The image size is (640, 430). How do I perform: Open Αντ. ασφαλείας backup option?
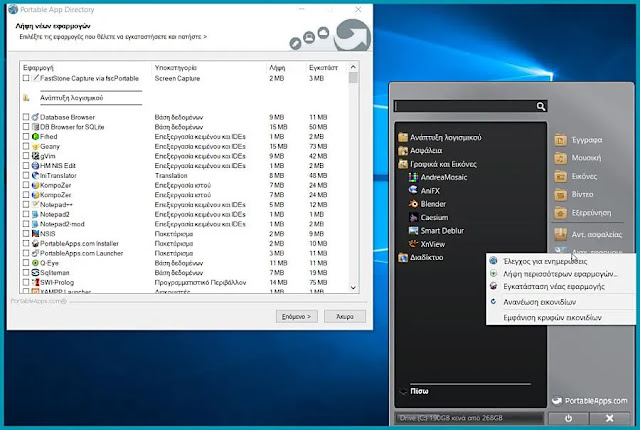click(x=588, y=235)
